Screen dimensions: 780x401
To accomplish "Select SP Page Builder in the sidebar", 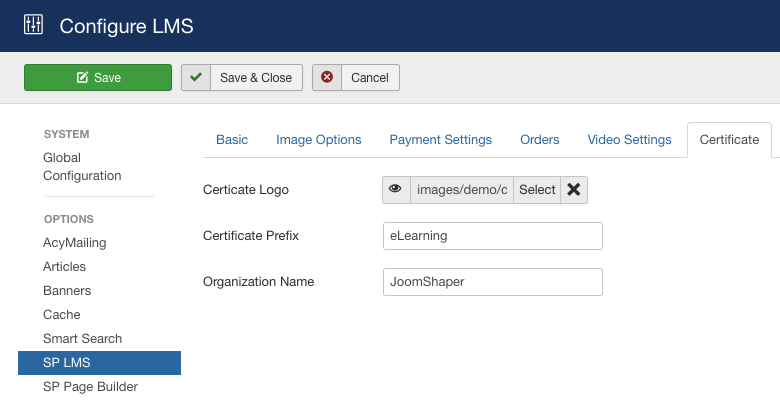I will pyautogui.click(x=90, y=387).
